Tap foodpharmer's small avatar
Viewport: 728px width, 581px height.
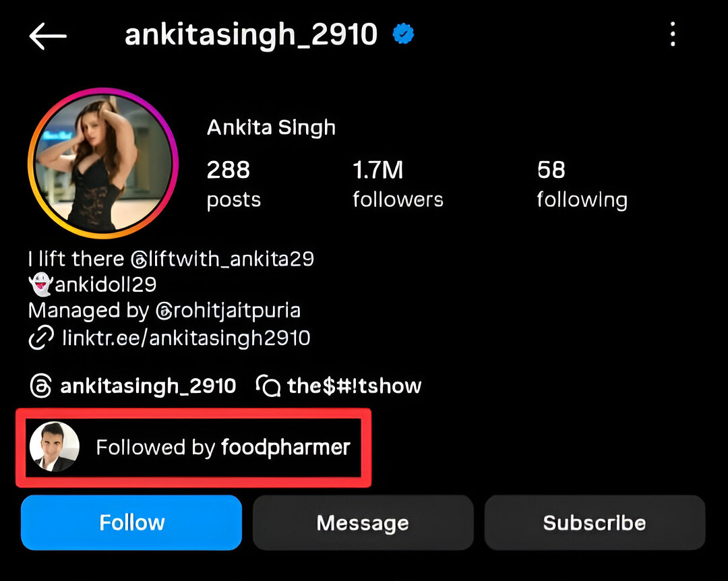tap(55, 447)
